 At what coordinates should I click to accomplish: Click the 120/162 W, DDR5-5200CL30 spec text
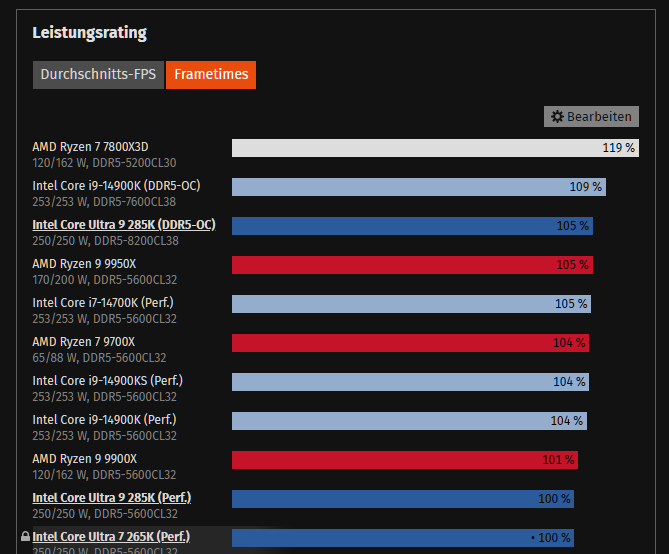[x=104, y=163]
